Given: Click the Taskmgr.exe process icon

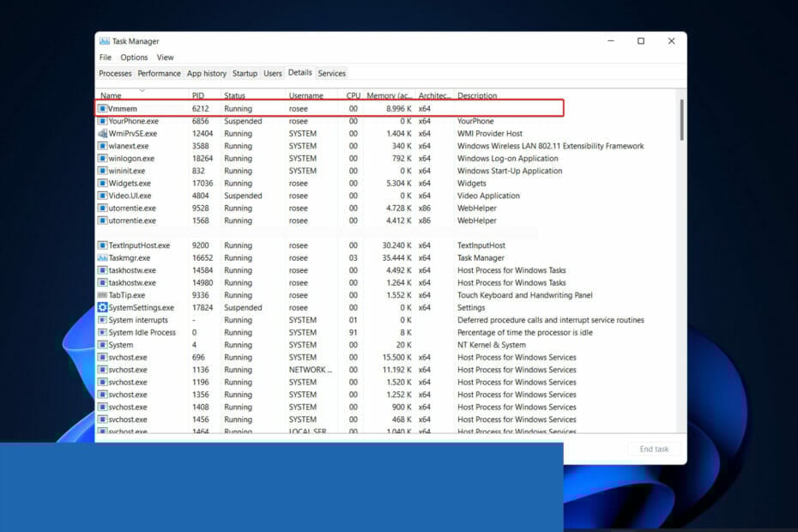Looking at the screenshot, I should click(x=101, y=257).
